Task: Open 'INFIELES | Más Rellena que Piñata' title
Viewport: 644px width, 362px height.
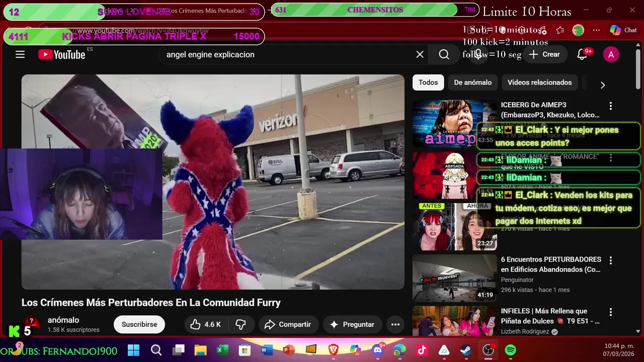Action: coord(550,316)
